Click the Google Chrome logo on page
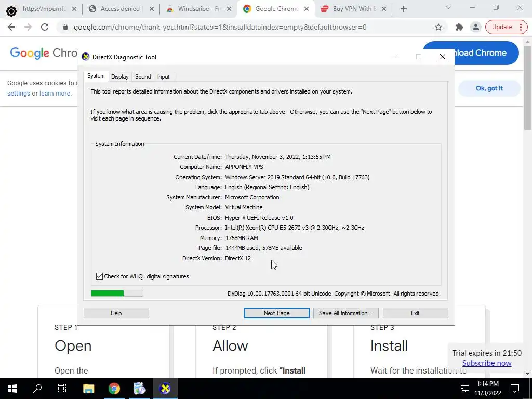Image resolution: width=532 pixels, height=399 pixels. click(43, 53)
